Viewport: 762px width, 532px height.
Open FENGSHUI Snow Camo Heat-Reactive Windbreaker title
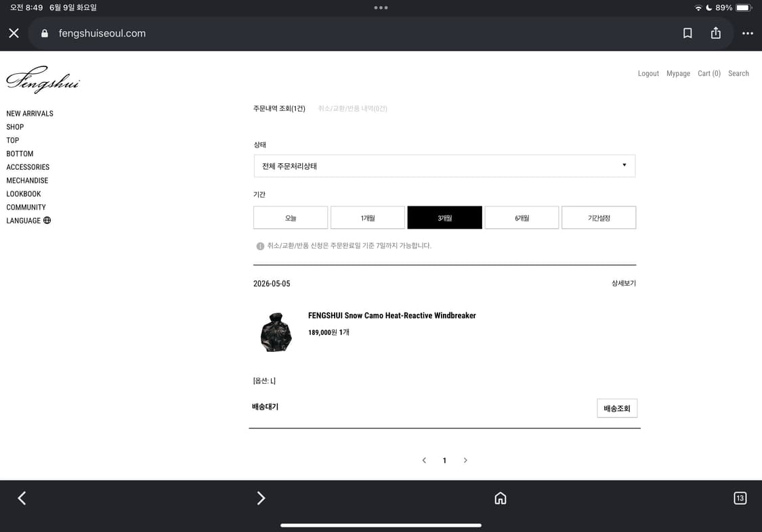click(x=391, y=315)
